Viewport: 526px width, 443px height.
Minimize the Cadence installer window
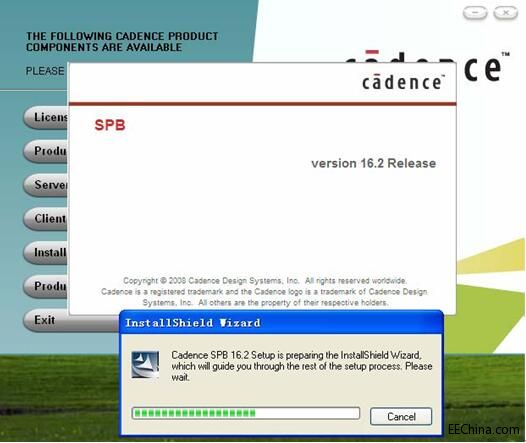click(475, 13)
